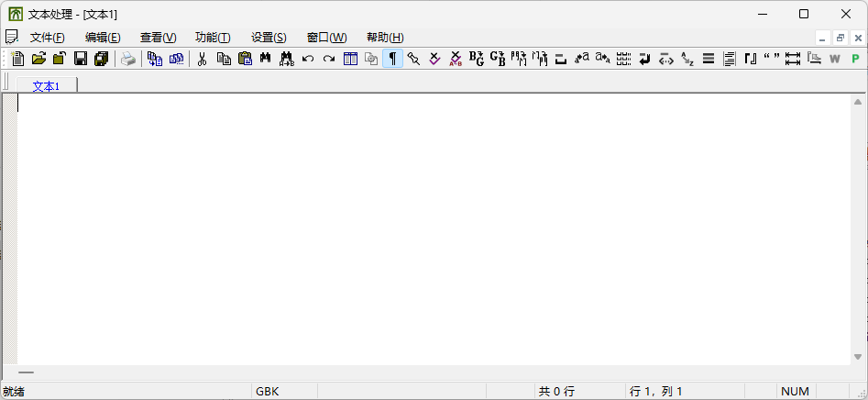The image size is (868, 400).
Task: Click inside the empty text editing area
Action: (x=431, y=229)
